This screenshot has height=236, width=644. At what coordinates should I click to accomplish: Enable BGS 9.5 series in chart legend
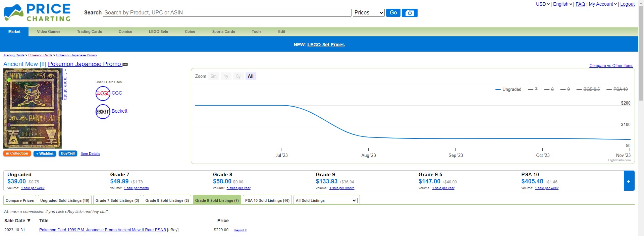(588, 90)
